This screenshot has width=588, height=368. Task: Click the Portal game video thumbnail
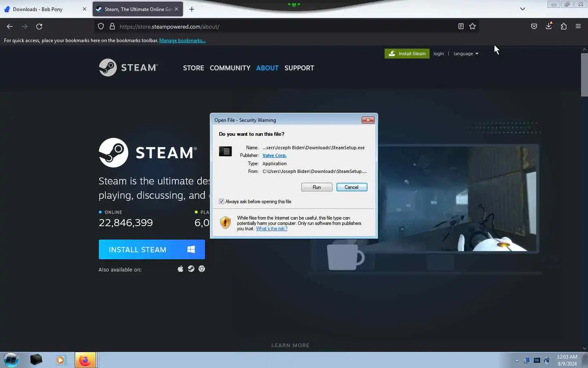(x=457, y=198)
